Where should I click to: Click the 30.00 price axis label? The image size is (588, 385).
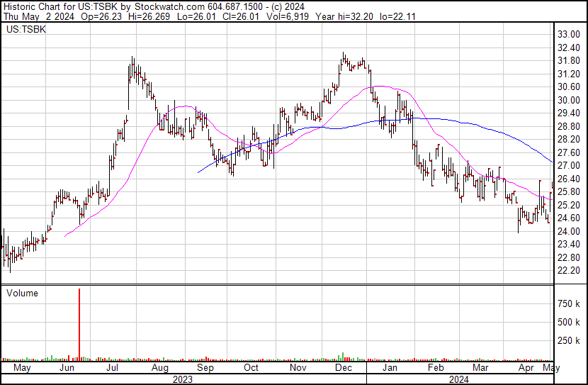(x=570, y=100)
